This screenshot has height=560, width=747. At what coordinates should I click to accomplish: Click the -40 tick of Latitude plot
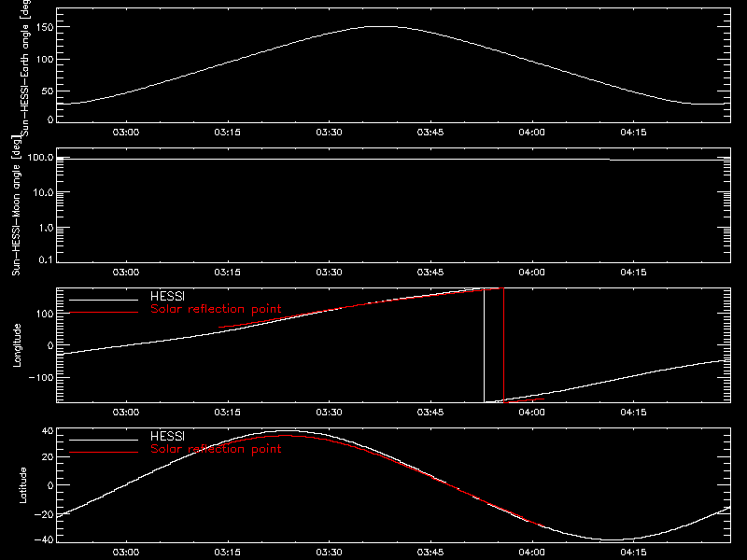[44, 539]
